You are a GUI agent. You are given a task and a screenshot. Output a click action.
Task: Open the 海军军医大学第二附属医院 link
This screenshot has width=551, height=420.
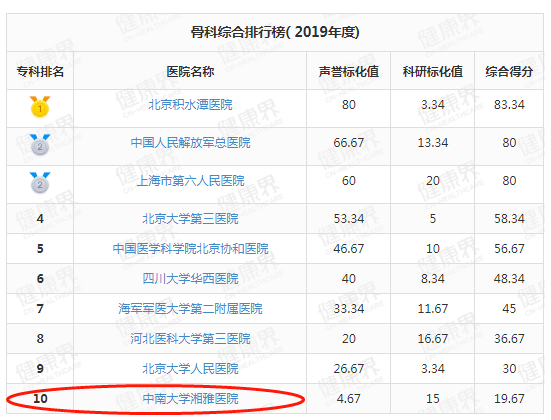point(190,309)
